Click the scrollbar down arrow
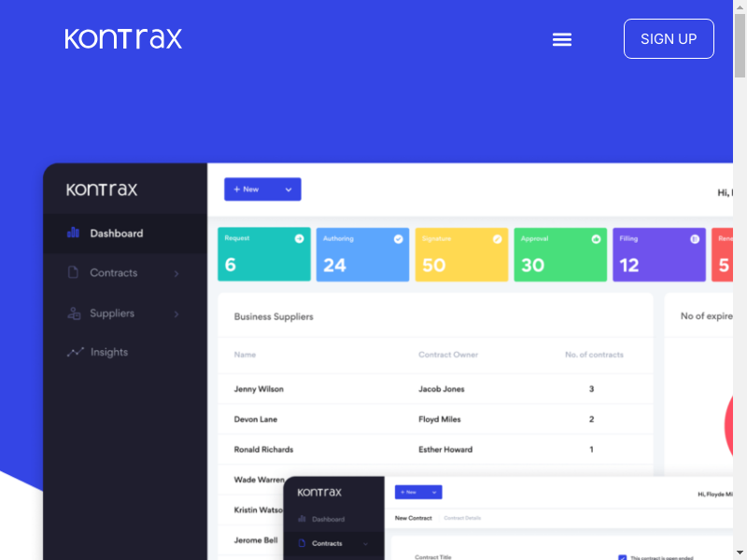 (x=740, y=553)
